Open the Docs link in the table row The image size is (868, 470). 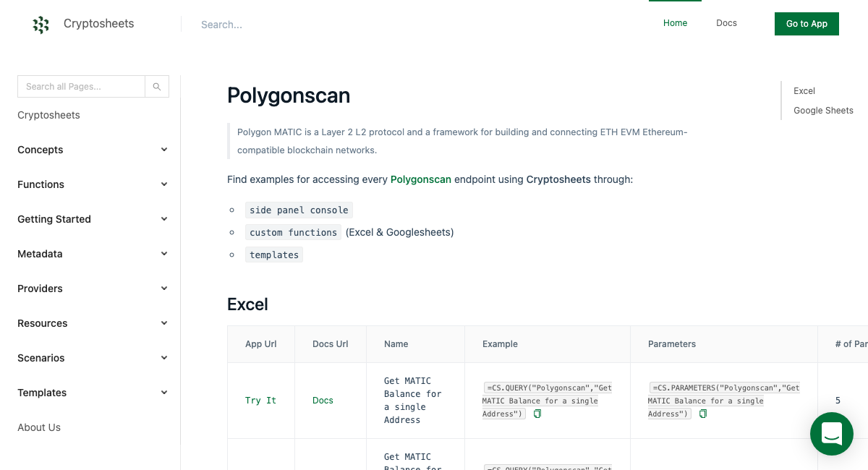pyautogui.click(x=323, y=400)
